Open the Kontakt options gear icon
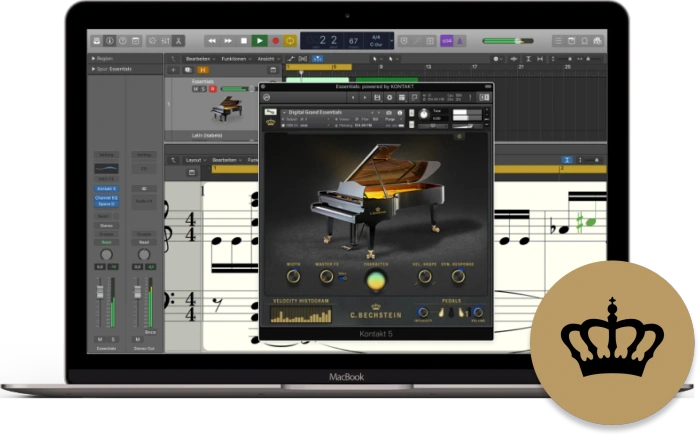Image resolution: width=700 pixels, height=436 pixels. point(389,97)
